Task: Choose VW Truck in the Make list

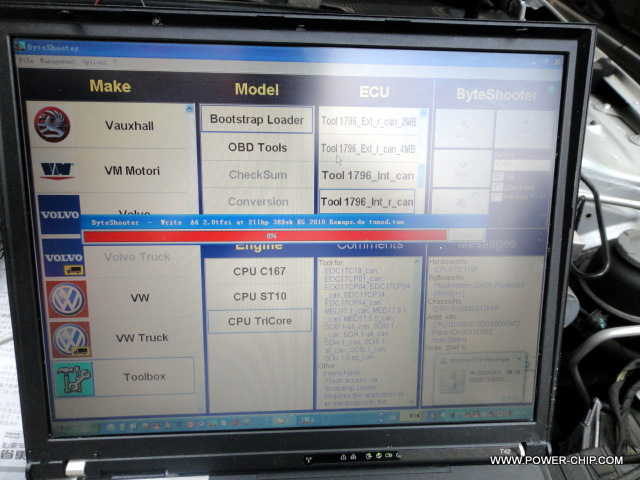Action: [142, 338]
